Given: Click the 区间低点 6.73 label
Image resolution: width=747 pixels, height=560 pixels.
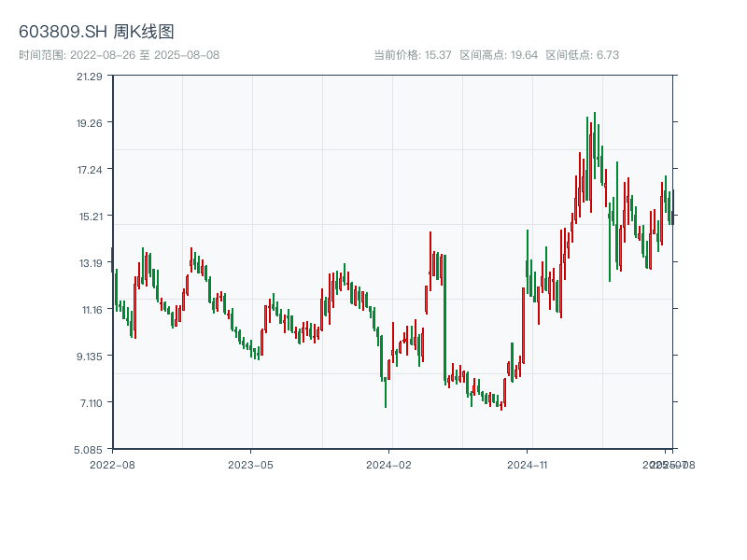Looking at the screenshot, I should 583,55.
